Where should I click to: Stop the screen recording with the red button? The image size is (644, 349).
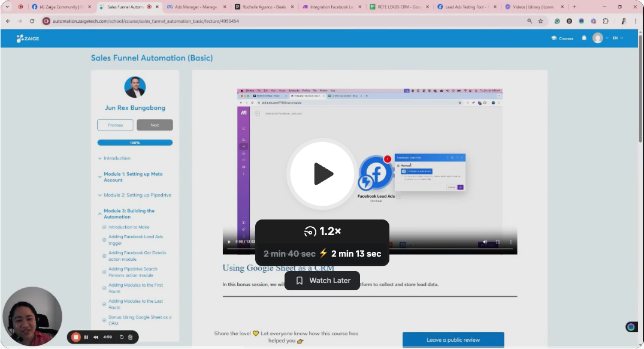tap(75, 337)
